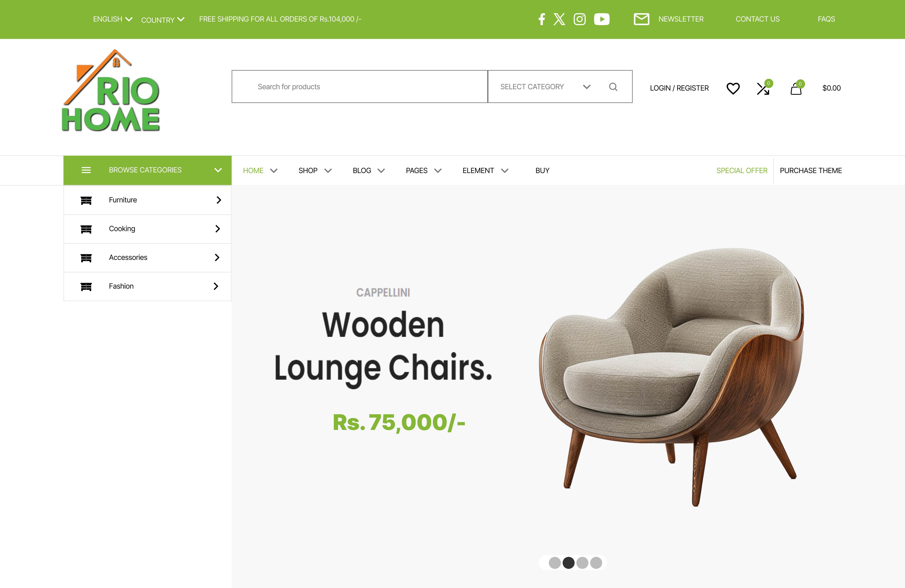Expand the English language dropdown
This screenshot has width=905, height=588.
(x=113, y=19)
